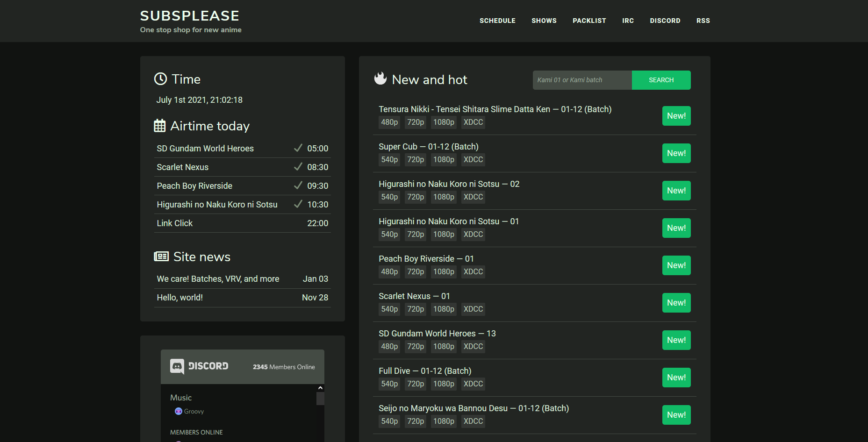Select 480p for SD Gundam World Heroes 13
This screenshot has height=442, width=868.
point(389,347)
